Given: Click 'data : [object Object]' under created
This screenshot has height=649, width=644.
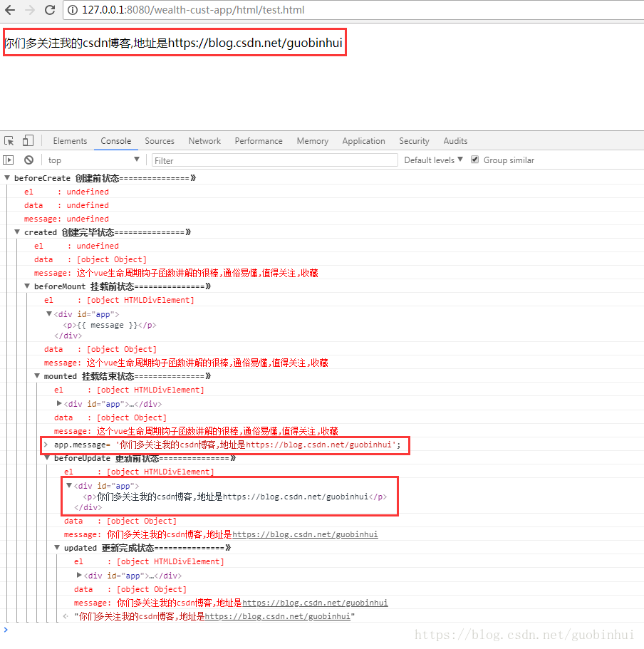Looking at the screenshot, I should [90, 259].
